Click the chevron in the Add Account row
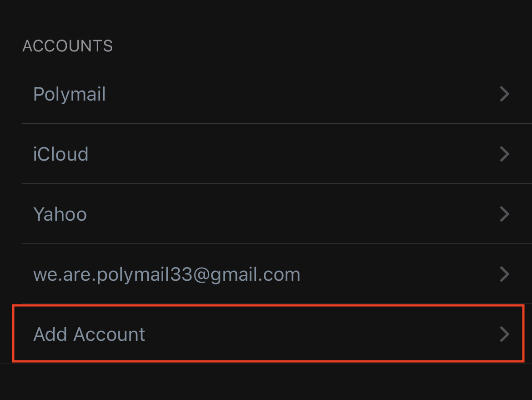This screenshot has height=400, width=532. tap(504, 334)
